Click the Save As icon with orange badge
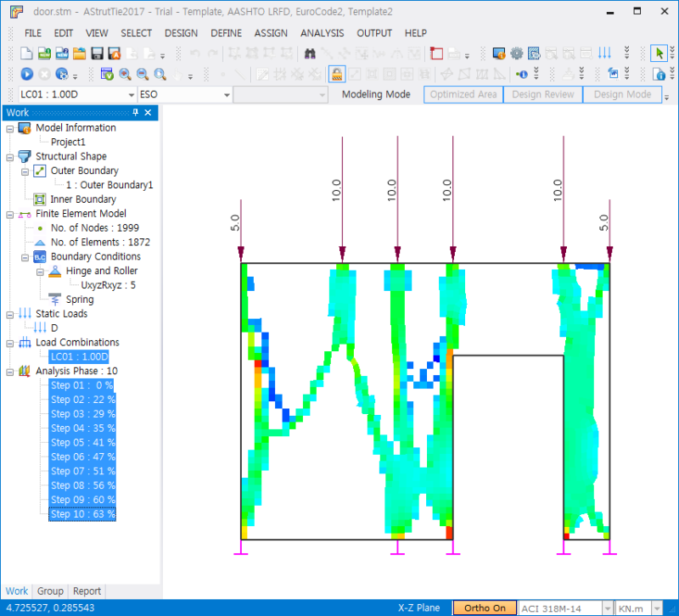This screenshot has width=679, height=616. click(115, 53)
